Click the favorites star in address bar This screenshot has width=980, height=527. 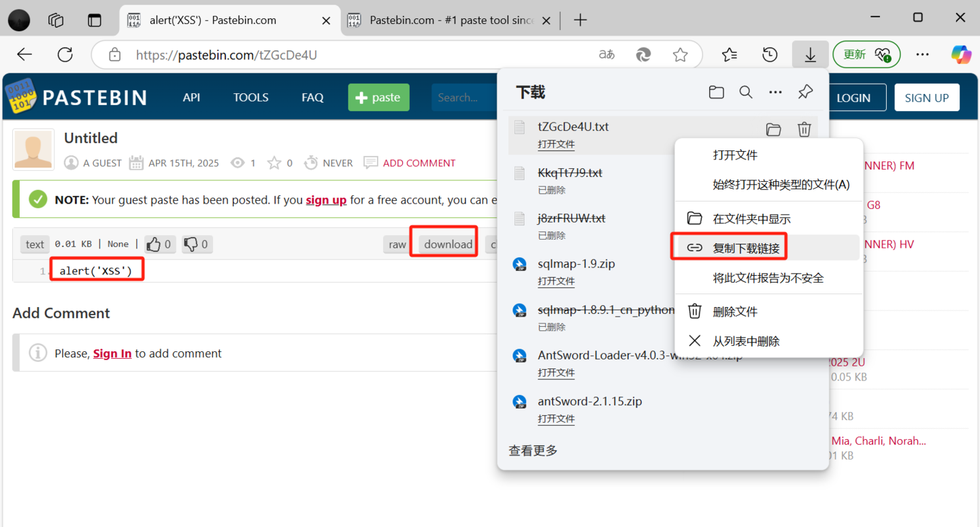coord(680,55)
